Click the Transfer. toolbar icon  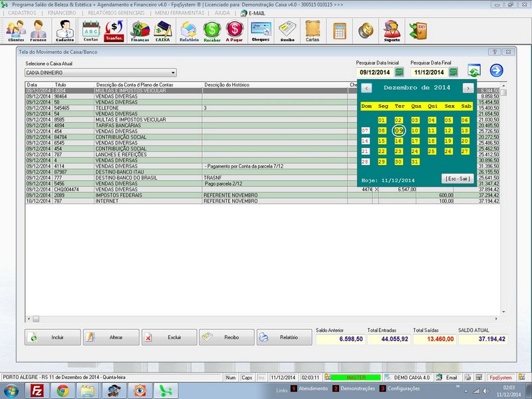[114, 31]
